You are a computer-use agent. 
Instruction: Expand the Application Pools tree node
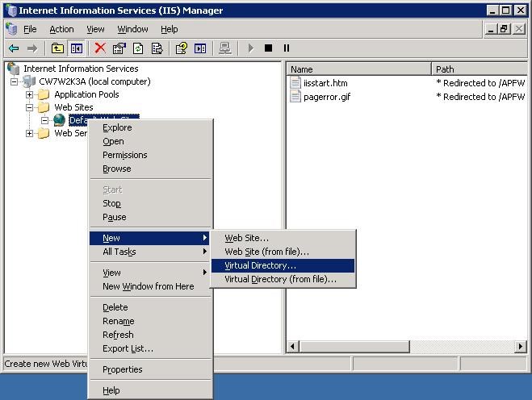click(30, 94)
